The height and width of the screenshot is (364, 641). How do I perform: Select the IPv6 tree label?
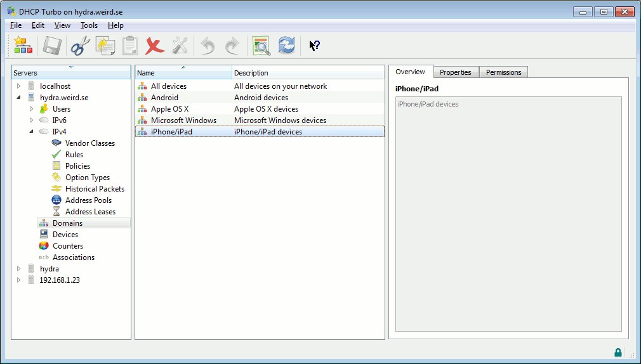[x=59, y=120]
